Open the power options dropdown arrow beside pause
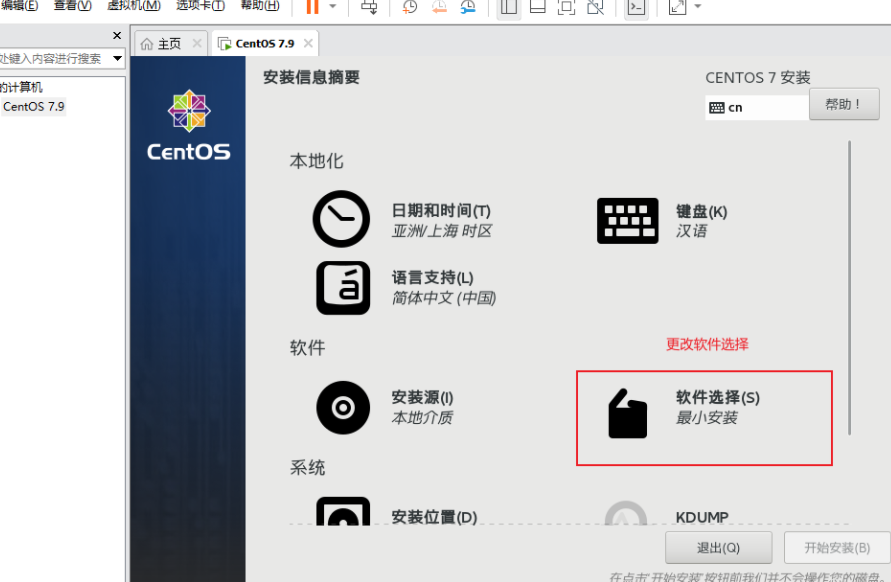Viewport: 891px width, 582px height. tap(333, 6)
